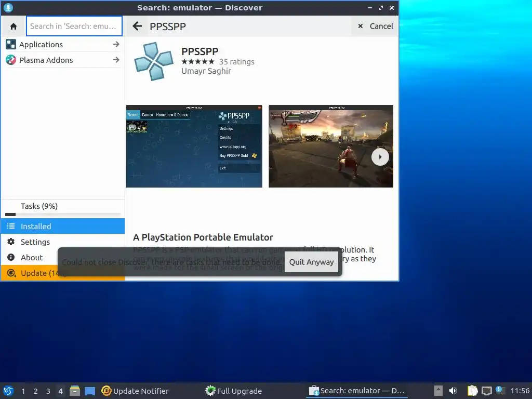Click the Tasks progress bar
532x399 pixels.
pos(63,215)
